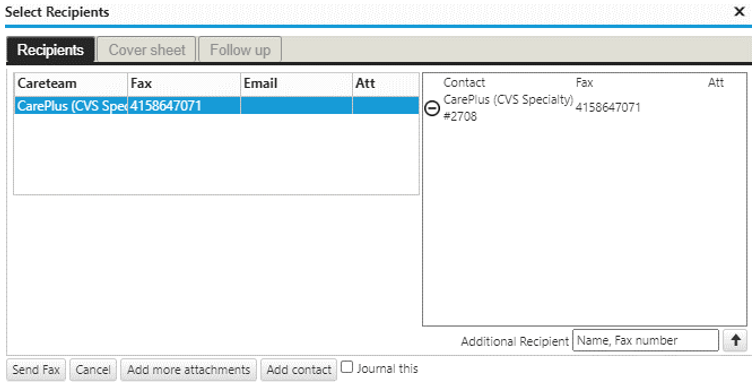Switch to the Cover sheet tab
The width and height of the screenshot is (755, 387).
(x=147, y=50)
